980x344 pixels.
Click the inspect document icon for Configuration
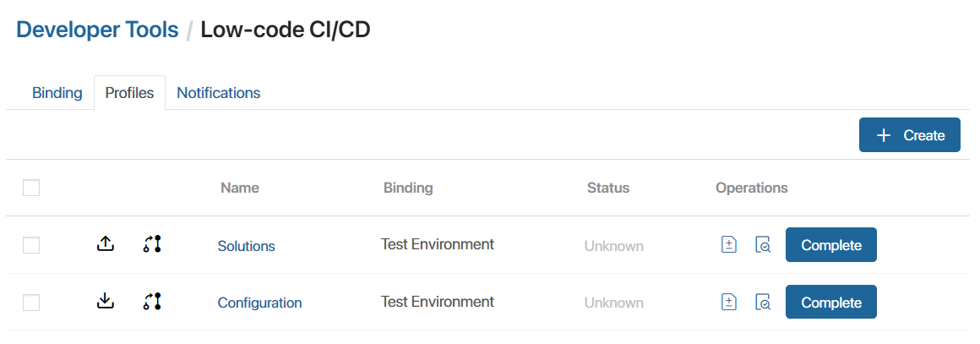(x=763, y=302)
